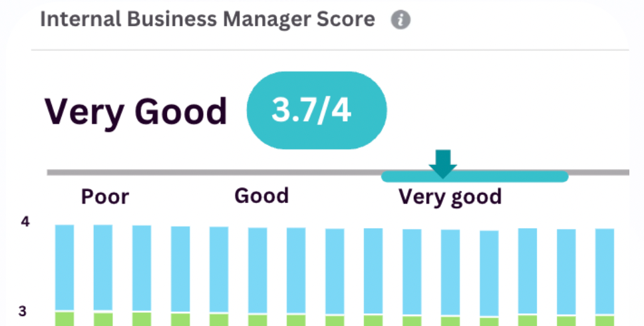The height and width of the screenshot is (326, 644).
Task: Select the lowercase Very good scale label
Action: click(x=450, y=197)
